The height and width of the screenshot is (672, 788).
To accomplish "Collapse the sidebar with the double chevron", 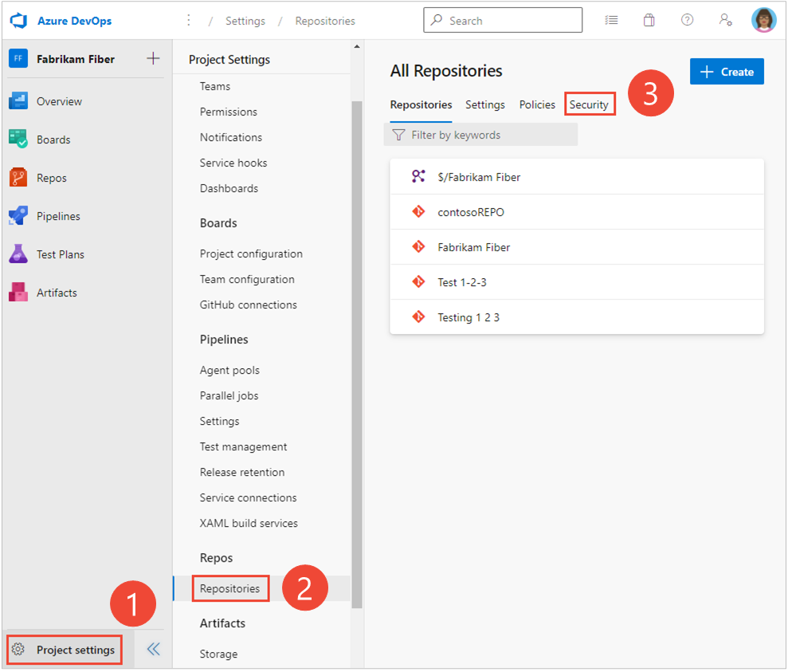I will point(152,649).
